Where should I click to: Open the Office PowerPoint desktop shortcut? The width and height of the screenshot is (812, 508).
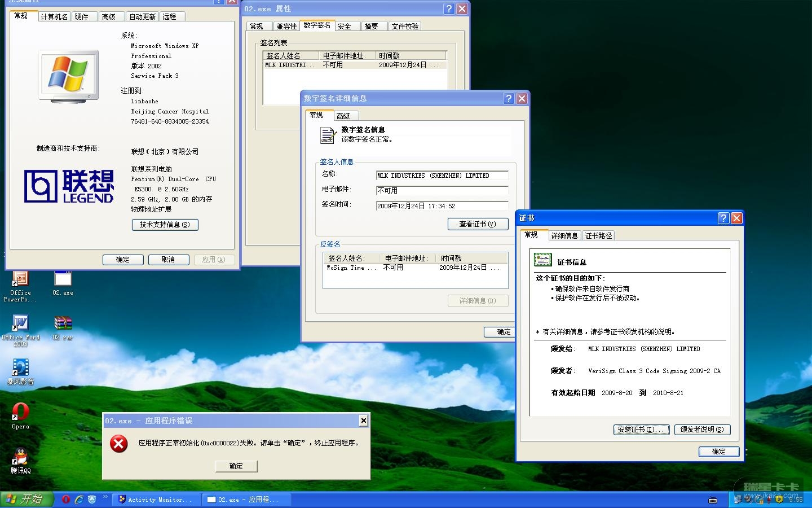coord(20,286)
